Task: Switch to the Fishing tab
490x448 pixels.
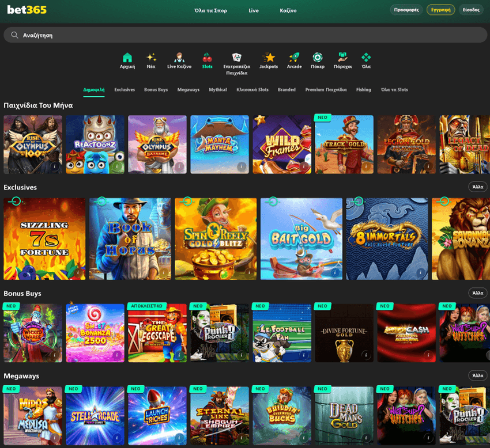Action: tap(363, 90)
